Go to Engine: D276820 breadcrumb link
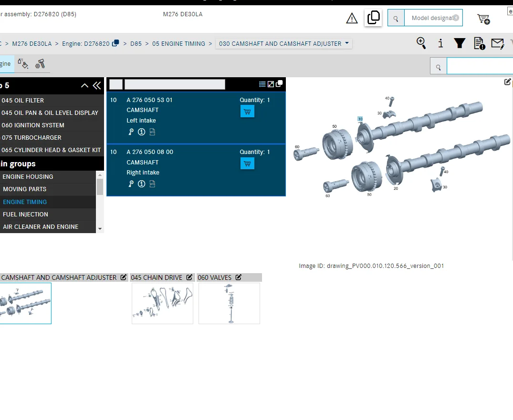 click(x=86, y=43)
